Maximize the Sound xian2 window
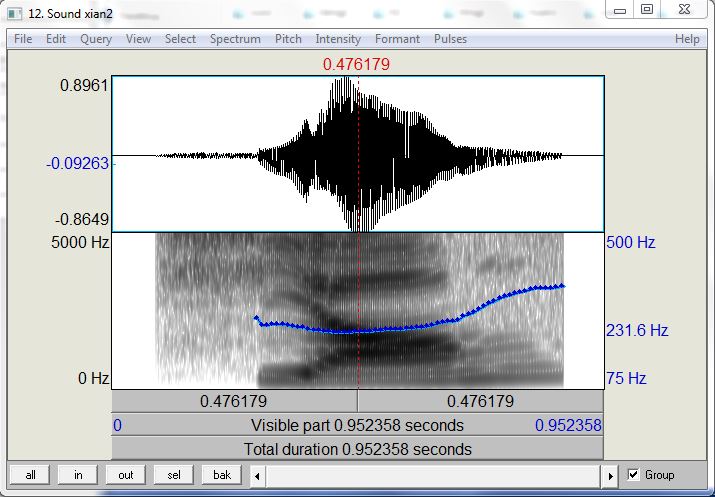 pos(647,10)
